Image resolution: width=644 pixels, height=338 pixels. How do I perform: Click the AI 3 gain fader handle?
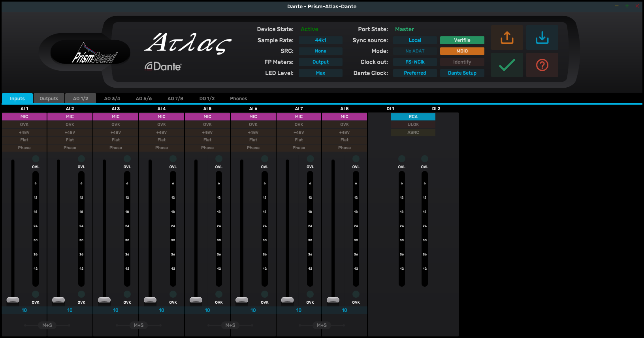(x=104, y=300)
